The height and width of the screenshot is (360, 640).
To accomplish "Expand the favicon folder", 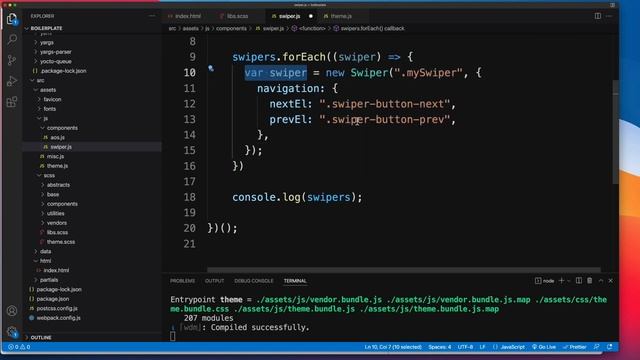I will coord(52,99).
